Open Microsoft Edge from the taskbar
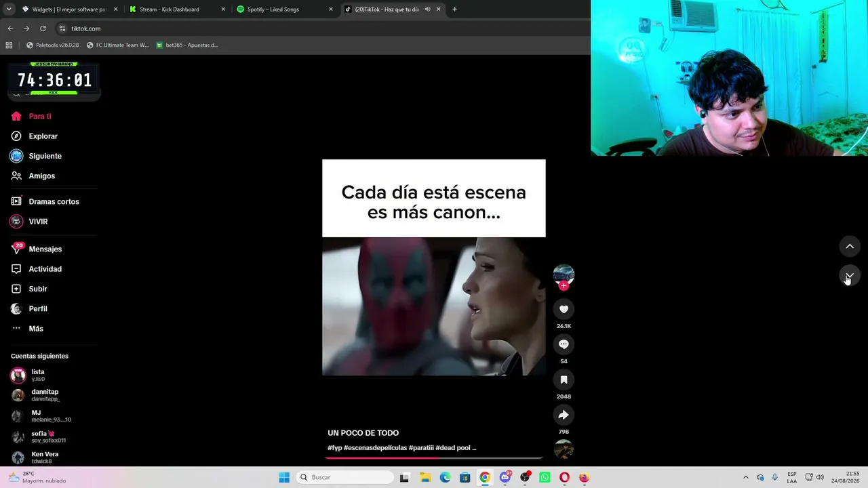The height and width of the screenshot is (488, 868). point(445,477)
